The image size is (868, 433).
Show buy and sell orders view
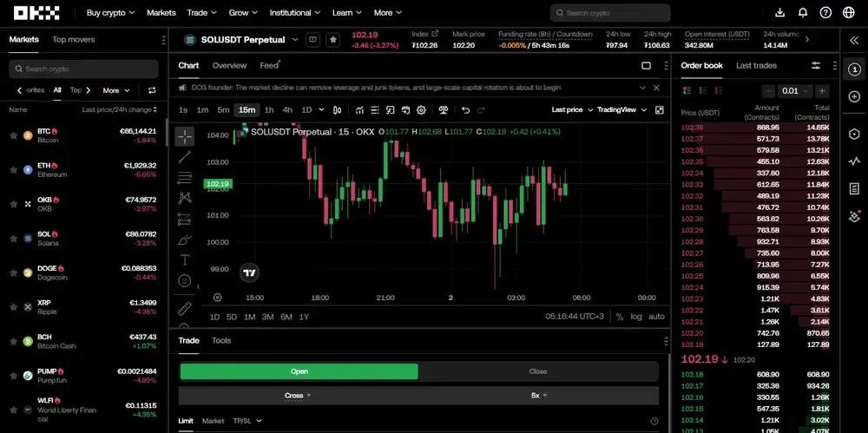(x=687, y=90)
